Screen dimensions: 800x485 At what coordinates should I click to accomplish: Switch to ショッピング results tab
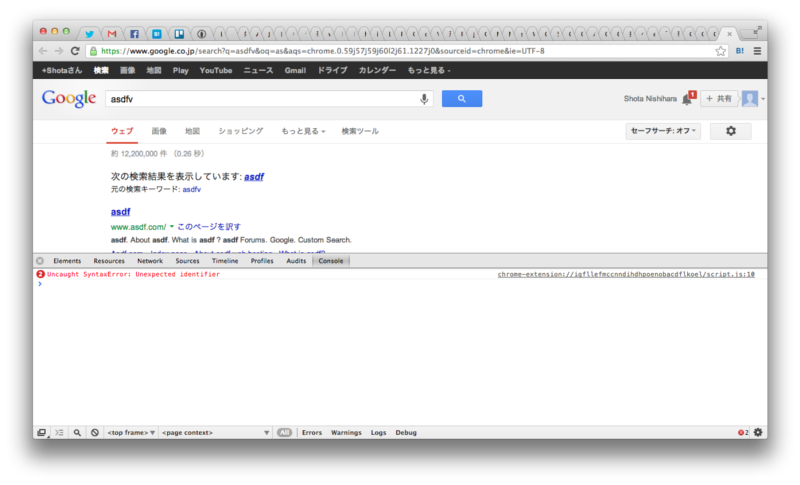241,131
